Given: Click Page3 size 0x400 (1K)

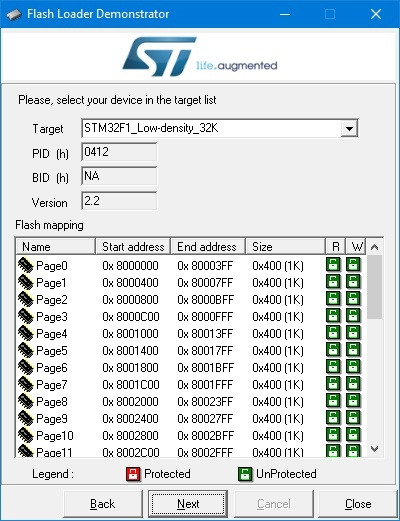Looking at the screenshot, I should point(278,317).
